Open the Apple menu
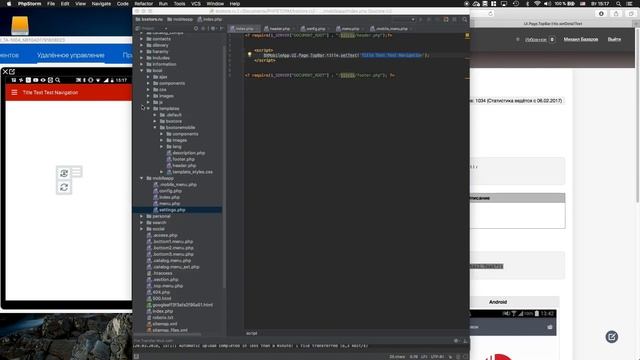This screenshot has width=640, height=360. click(x=9, y=4)
